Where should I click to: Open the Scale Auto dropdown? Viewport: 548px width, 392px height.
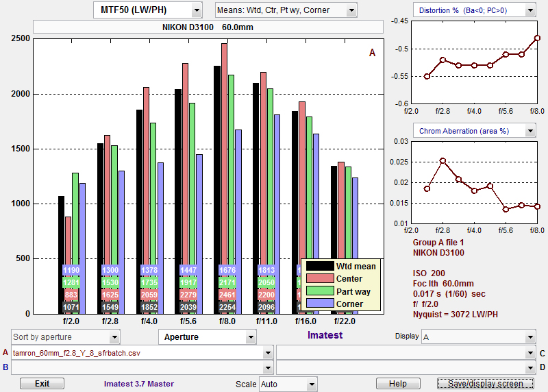click(288, 384)
